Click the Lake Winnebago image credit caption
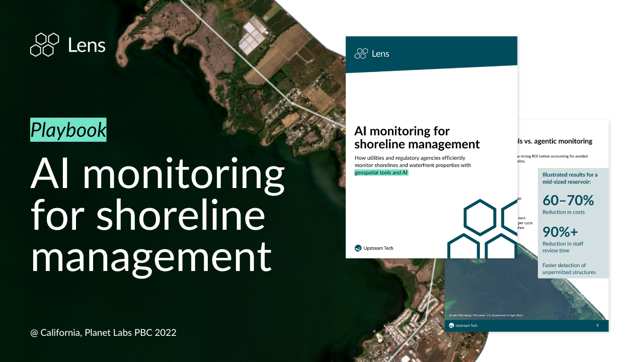The image size is (644, 362). (x=486, y=315)
